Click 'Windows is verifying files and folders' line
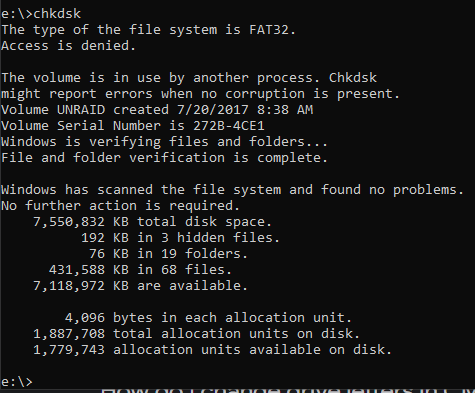475x393 pixels. click(x=164, y=142)
